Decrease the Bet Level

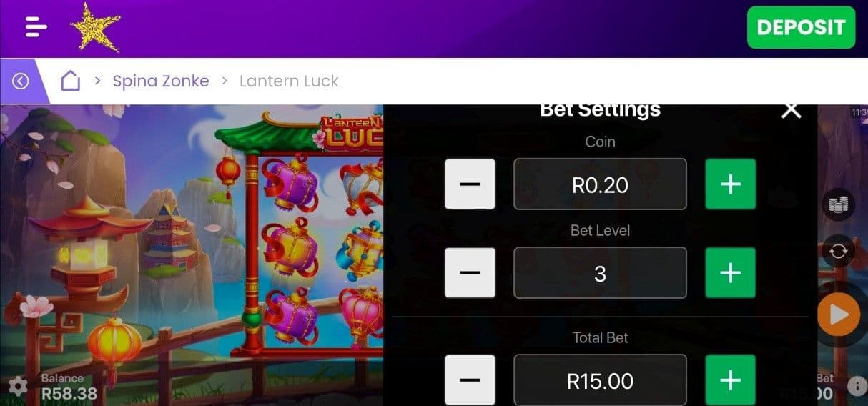[470, 273]
